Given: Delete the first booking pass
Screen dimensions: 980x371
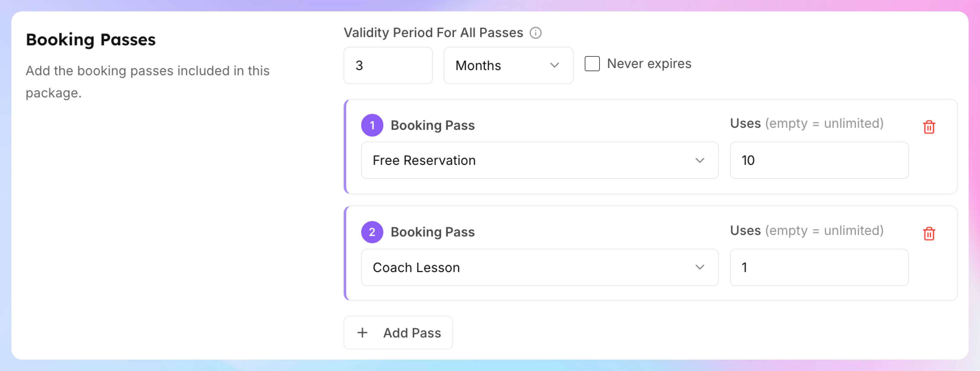Looking at the screenshot, I should tap(929, 127).
